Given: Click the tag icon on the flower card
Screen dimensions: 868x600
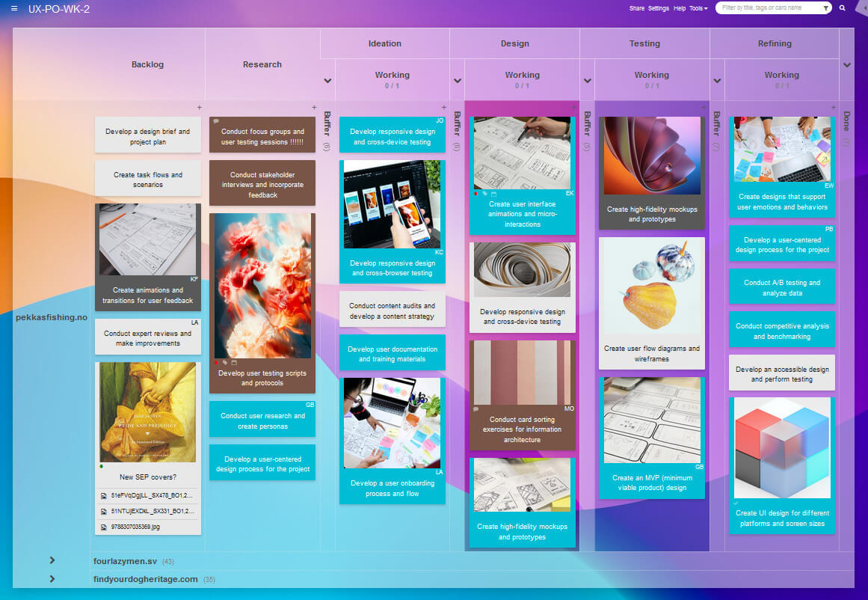Looking at the screenshot, I should tap(224, 361).
